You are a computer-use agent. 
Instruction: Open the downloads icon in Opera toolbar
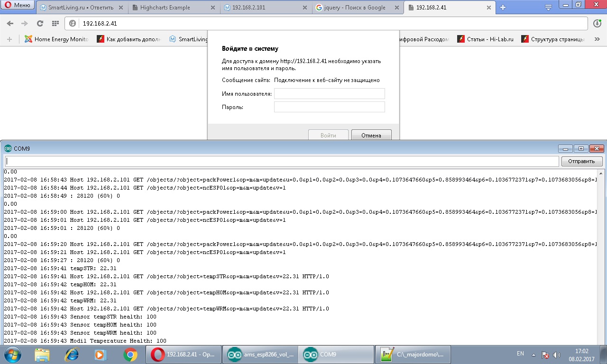(598, 23)
